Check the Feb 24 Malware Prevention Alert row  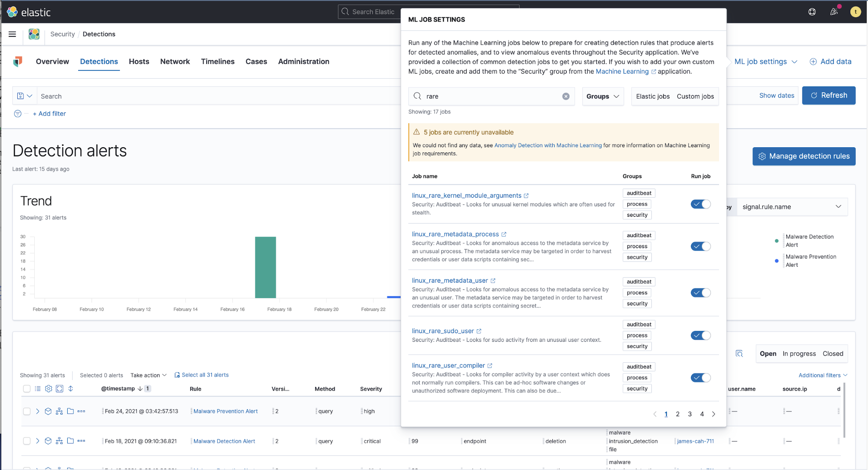click(26, 411)
